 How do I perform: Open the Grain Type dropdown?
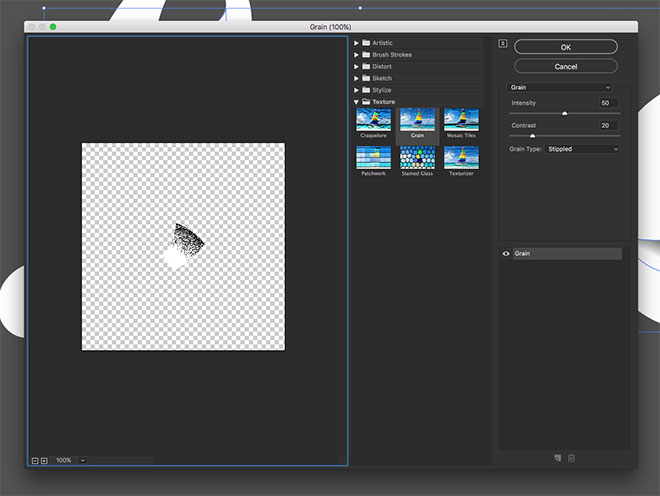point(584,149)
